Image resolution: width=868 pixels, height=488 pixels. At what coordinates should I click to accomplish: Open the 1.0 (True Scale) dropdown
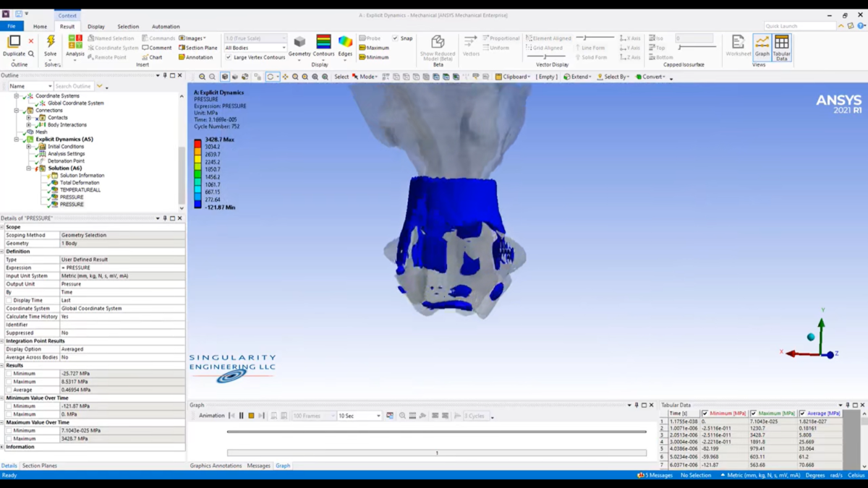(255, 38)
